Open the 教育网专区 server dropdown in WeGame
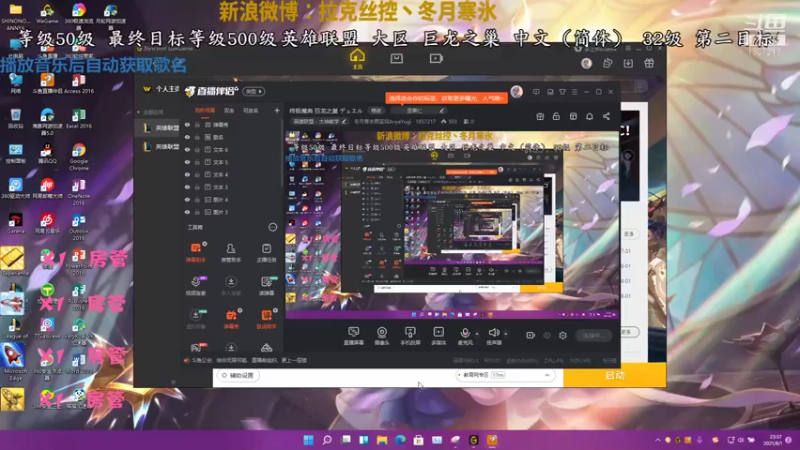800x450 pixels. (x=505, y=375)
